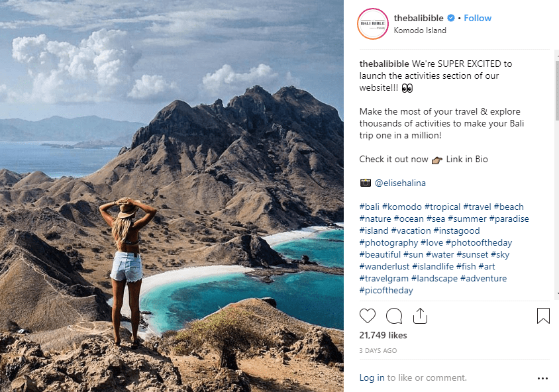
Task: Click the Komodo landscape photo
Action: [172, 196]
